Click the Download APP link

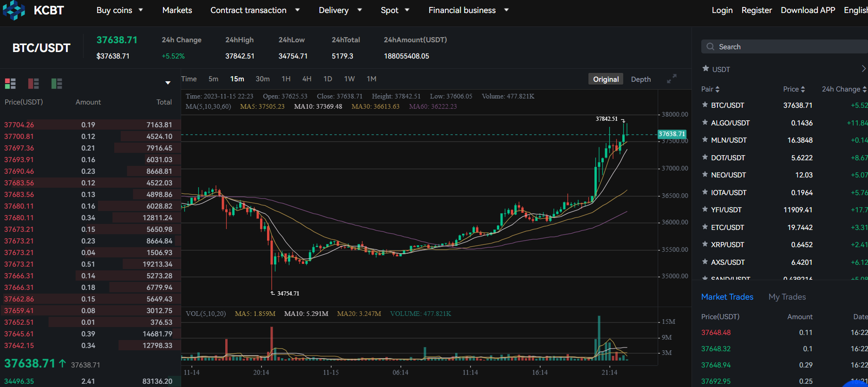pos(808,10)
